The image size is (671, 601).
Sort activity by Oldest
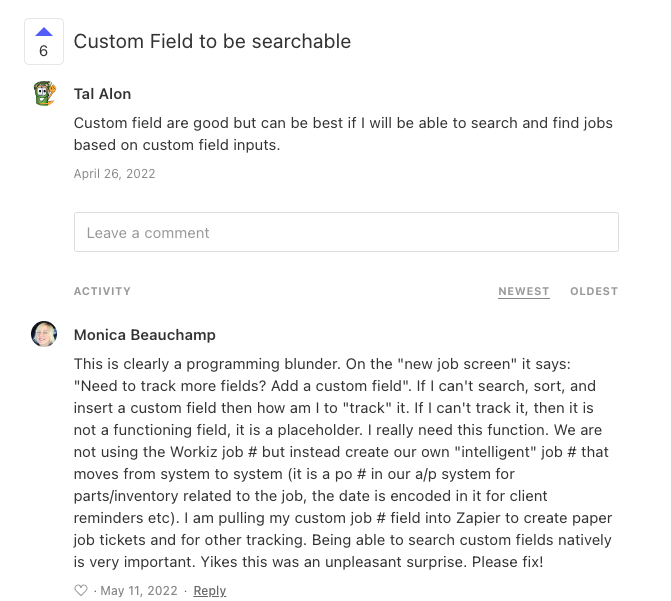coord(594,291)
